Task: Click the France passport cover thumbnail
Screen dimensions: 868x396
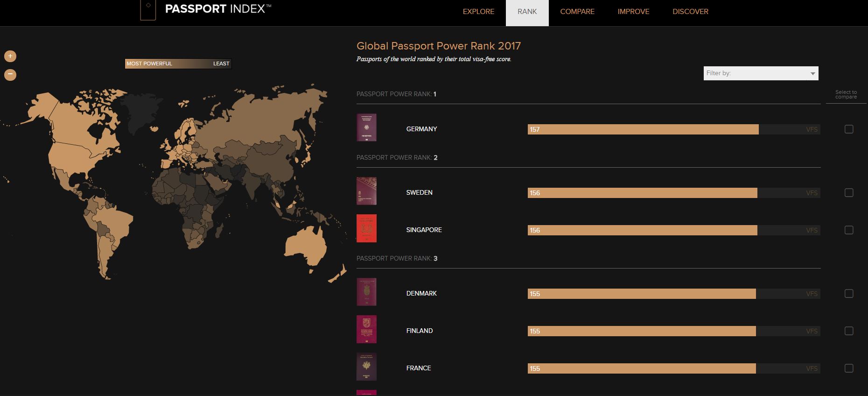Action: [x=366, y=367]
